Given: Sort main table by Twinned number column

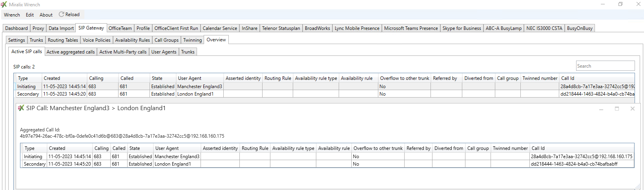Looking at the screenshot, I should tap(540, 78).
